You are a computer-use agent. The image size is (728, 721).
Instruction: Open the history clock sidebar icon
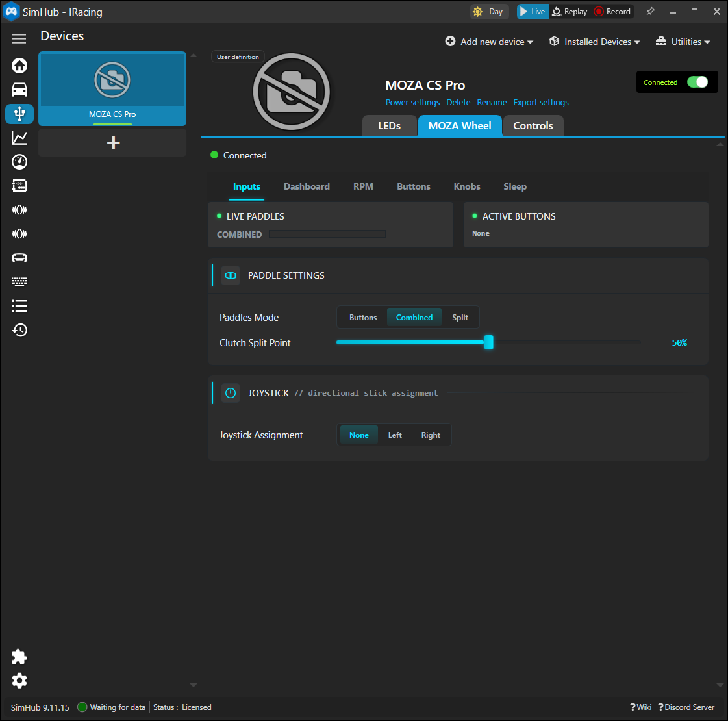[19, 330]
